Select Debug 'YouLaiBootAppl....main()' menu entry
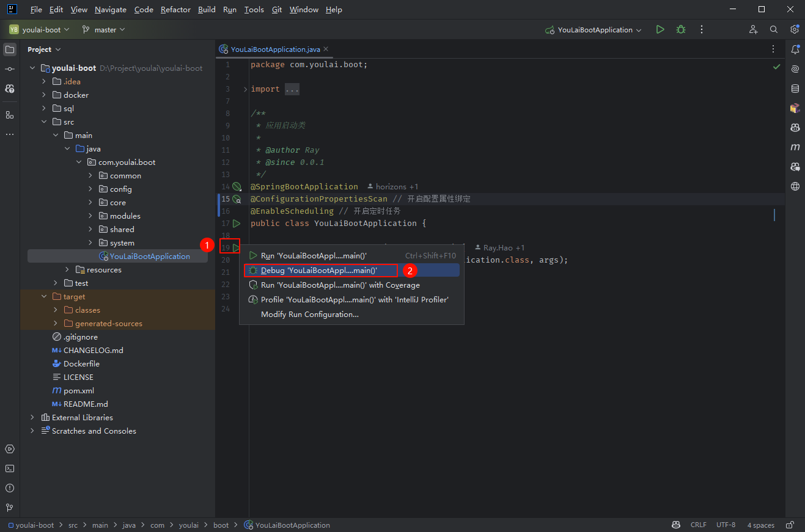The height and width of the screenshot is (532, 805). pos(318,270)
